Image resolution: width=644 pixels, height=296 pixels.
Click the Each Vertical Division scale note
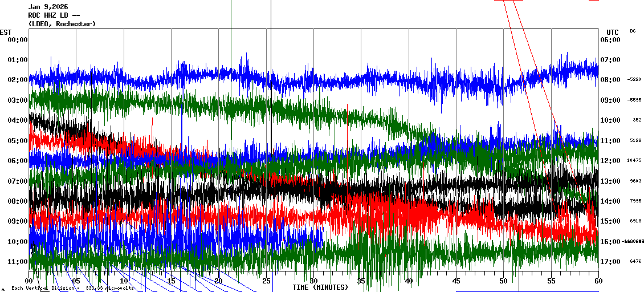[x=72, y=288]
